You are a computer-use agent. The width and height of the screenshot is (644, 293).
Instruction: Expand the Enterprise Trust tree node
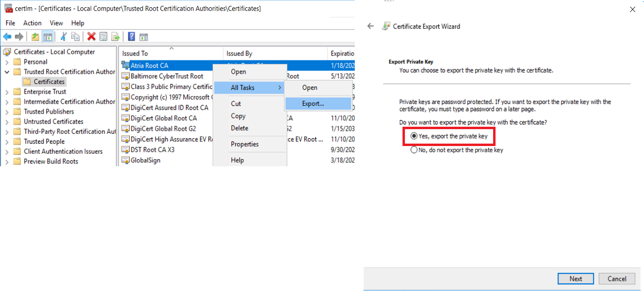click(x=7, y=92)
